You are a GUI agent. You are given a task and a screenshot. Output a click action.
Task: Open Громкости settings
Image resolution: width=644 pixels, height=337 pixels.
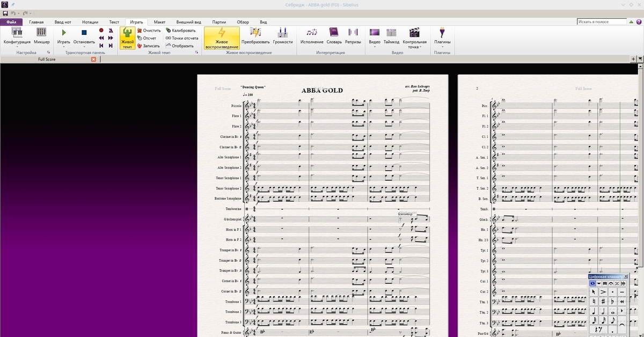click(283, 35)
